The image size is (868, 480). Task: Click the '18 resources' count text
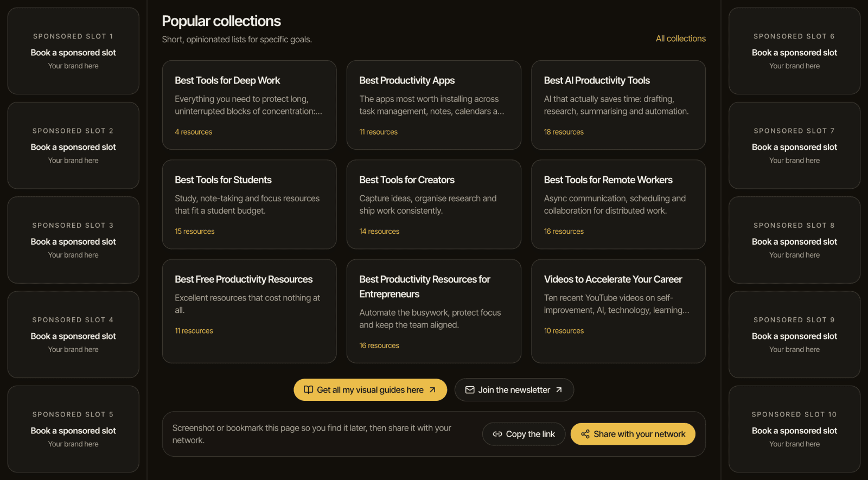[x=564, y=132]
